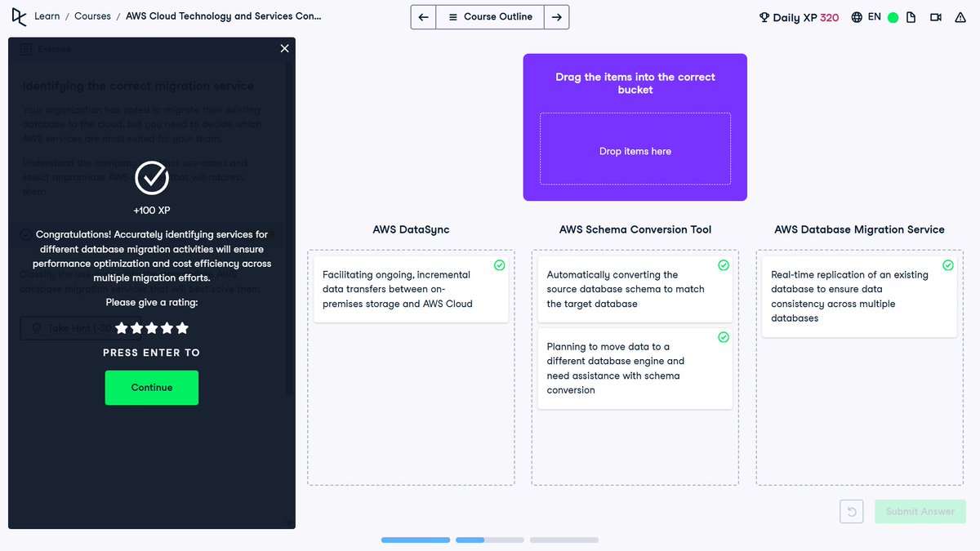
Task: Click the Submit Answer button
Action: [x=920, y=512]
